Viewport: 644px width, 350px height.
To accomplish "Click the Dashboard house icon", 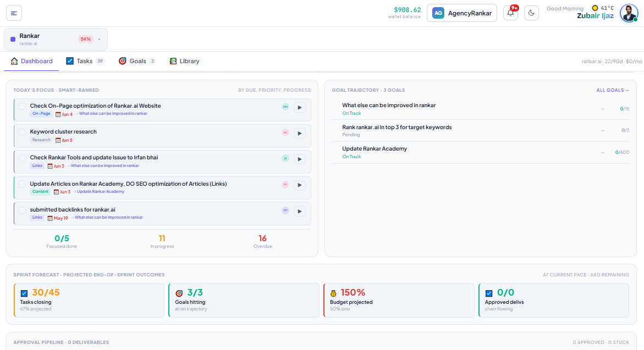I will click(x=14, y=61).
